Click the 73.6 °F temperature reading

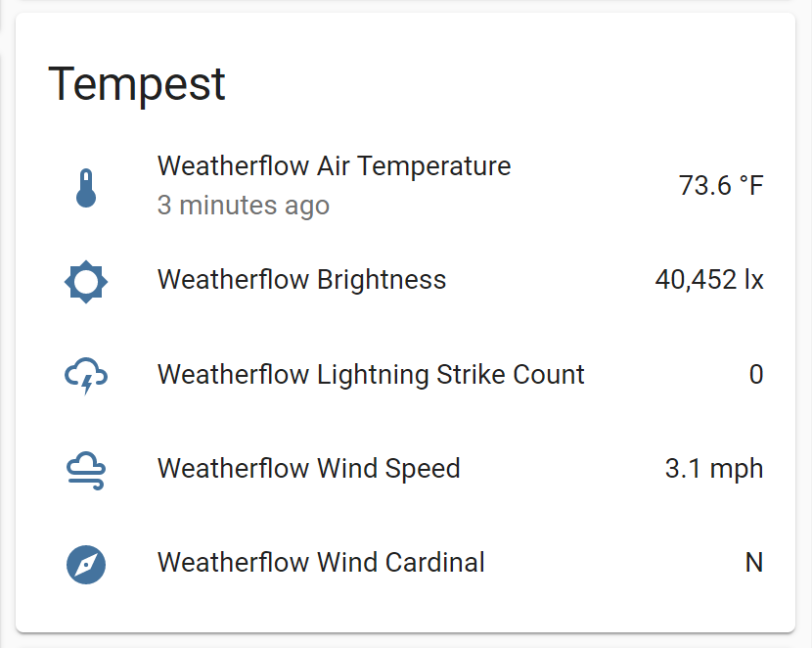click(x=722, y=185)
